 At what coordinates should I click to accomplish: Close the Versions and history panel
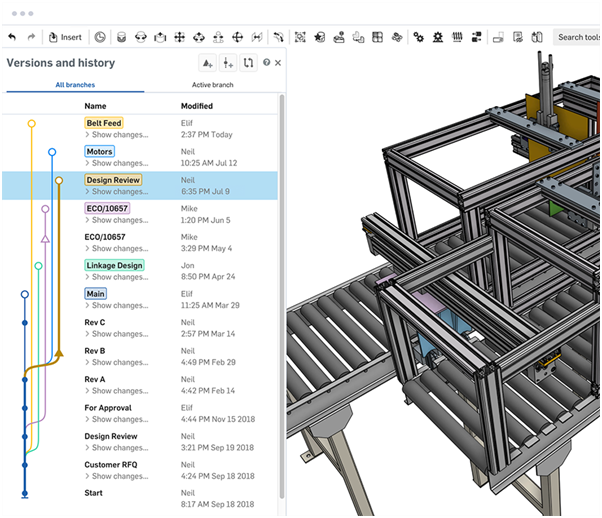(278, 63)
